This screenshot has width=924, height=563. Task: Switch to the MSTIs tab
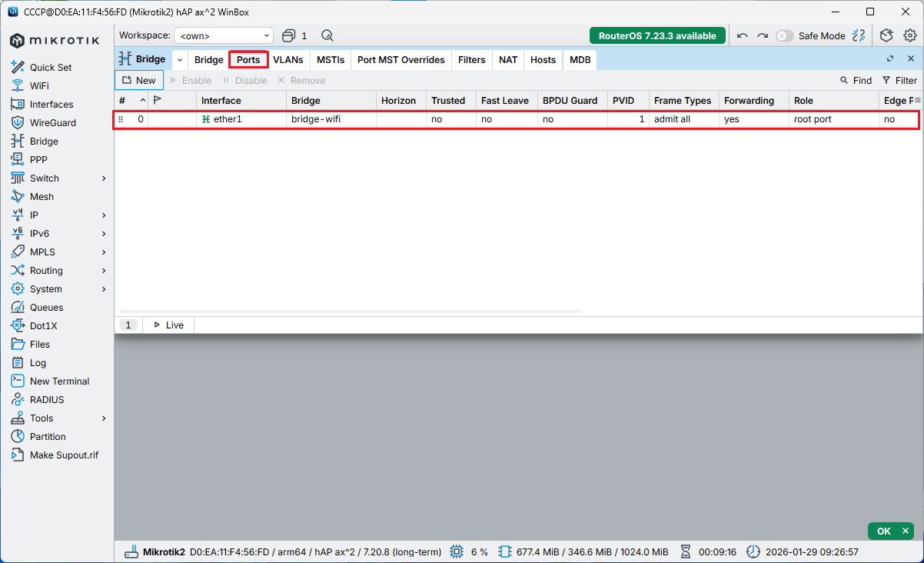[331, 60]
